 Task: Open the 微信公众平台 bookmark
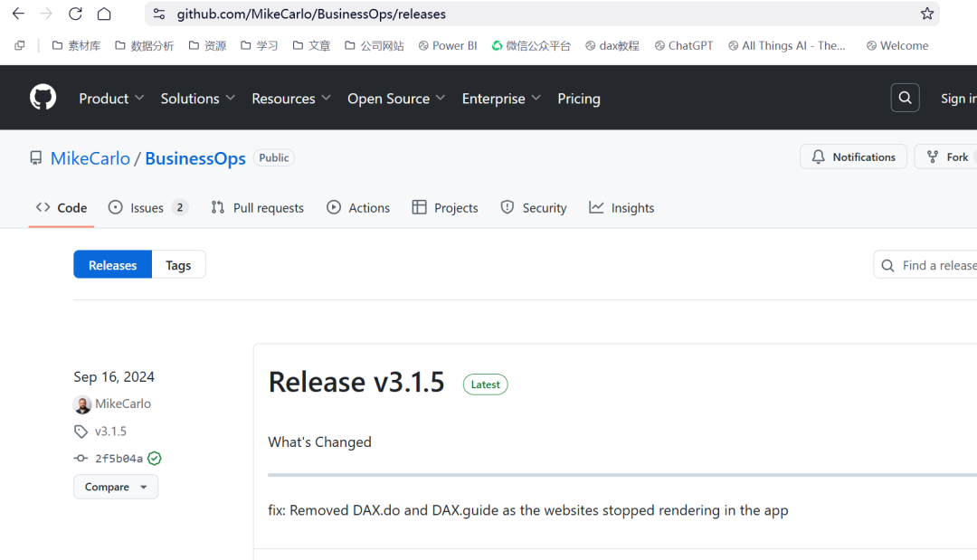pos(531,45)
